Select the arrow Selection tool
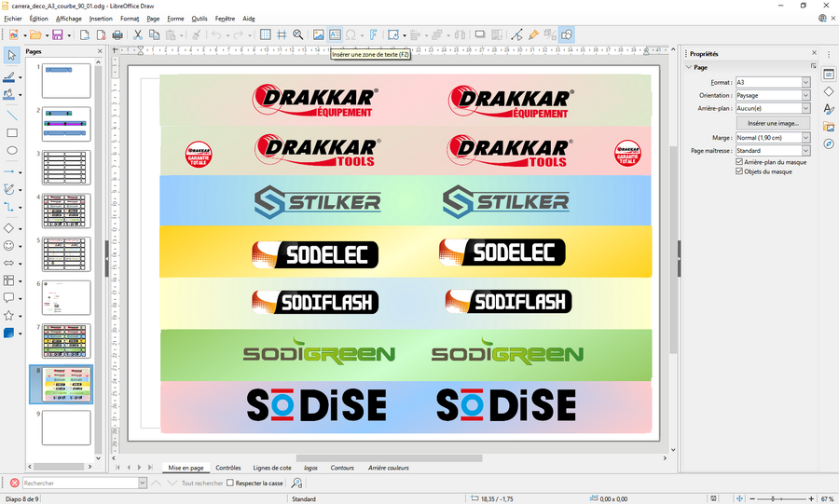 (12, 55)
